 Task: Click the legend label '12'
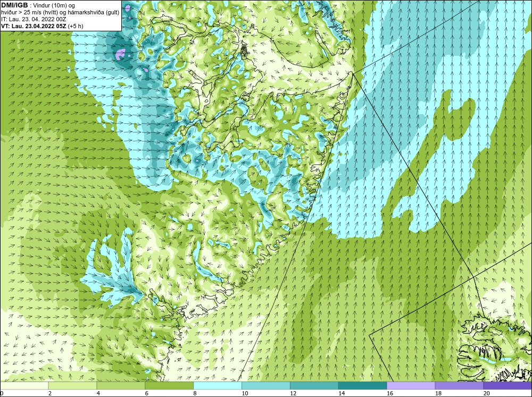pos(293,393)
